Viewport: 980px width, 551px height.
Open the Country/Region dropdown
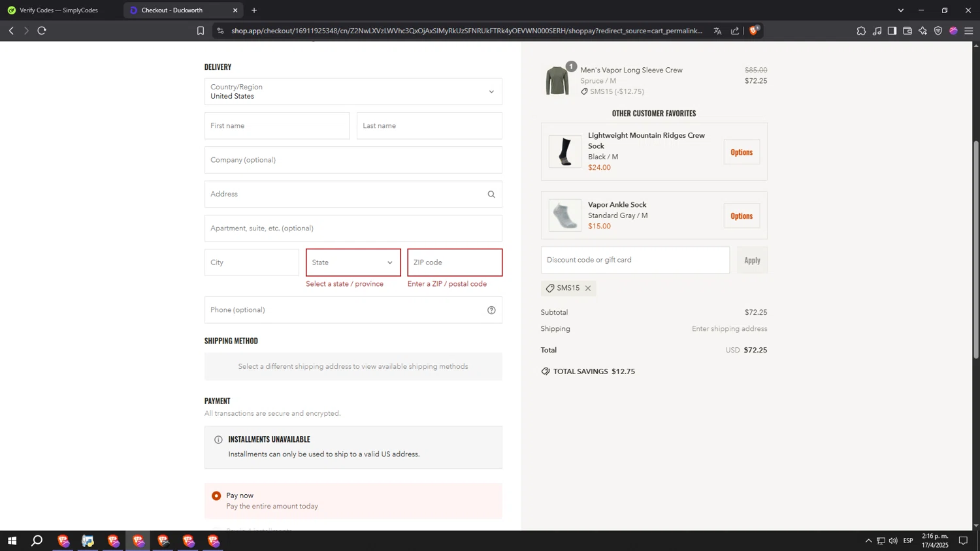(353, 92)
